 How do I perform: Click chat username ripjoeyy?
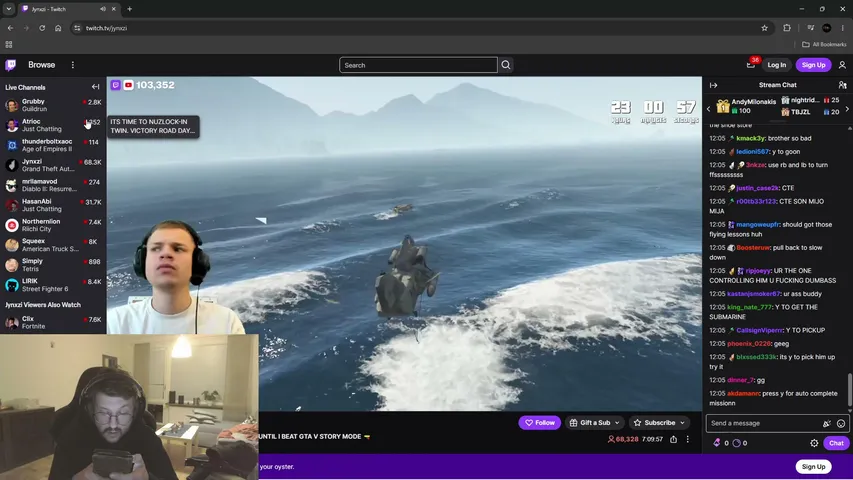click(758, 270)
